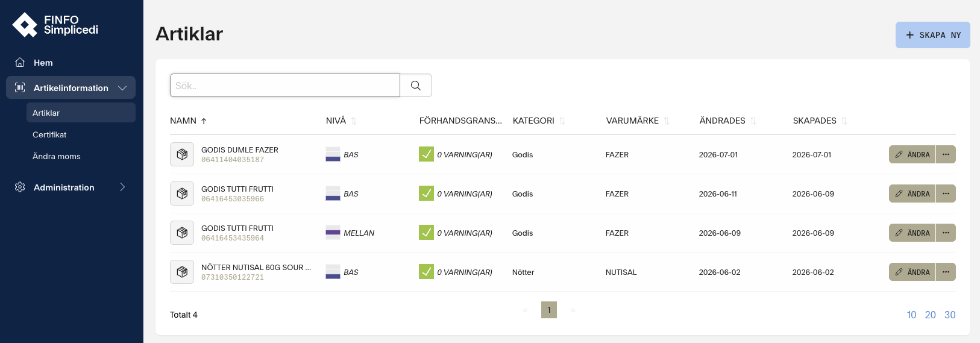The height and width of the screenshot is (343, 980).
Task: Open the Hem home page
Action: click(43, 63)
